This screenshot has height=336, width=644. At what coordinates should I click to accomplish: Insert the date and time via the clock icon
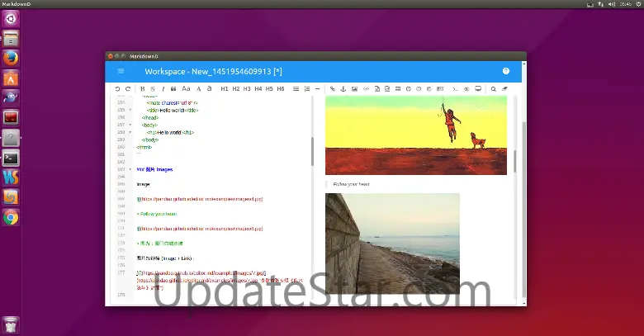click(408, 88)
